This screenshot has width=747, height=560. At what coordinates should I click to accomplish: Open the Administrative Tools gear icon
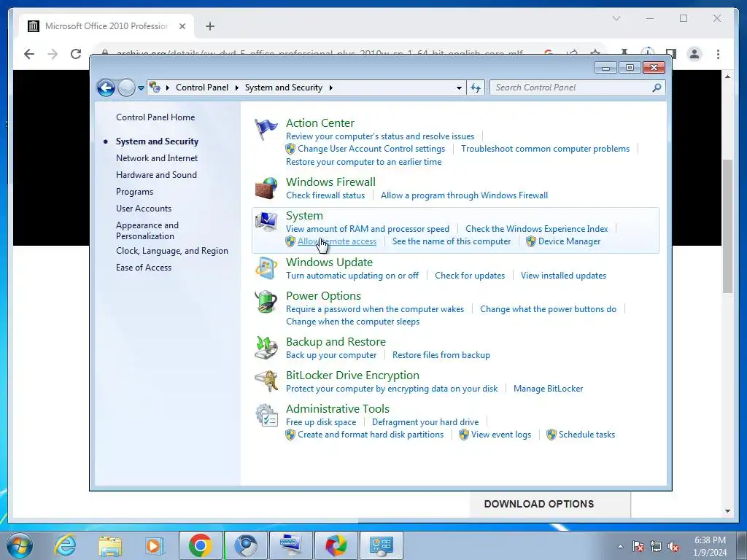(266, 415)
